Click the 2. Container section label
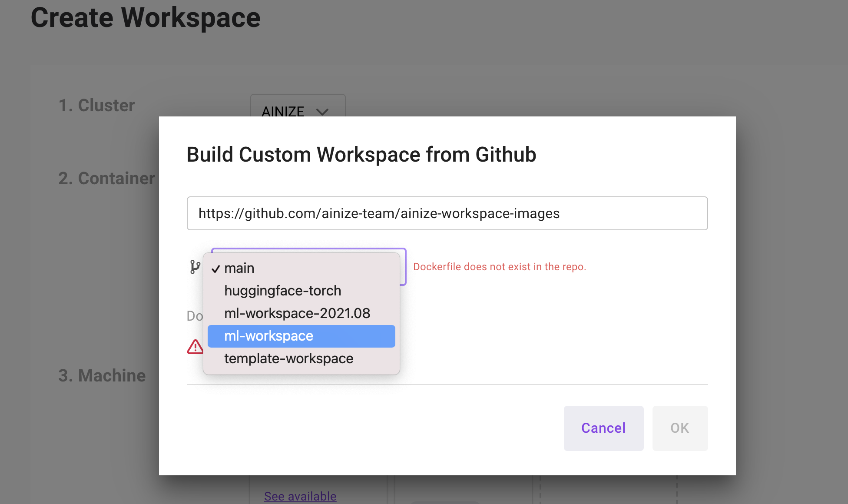Screen dimensions: 848x504 pyautogui.click(x=107, y=178)
